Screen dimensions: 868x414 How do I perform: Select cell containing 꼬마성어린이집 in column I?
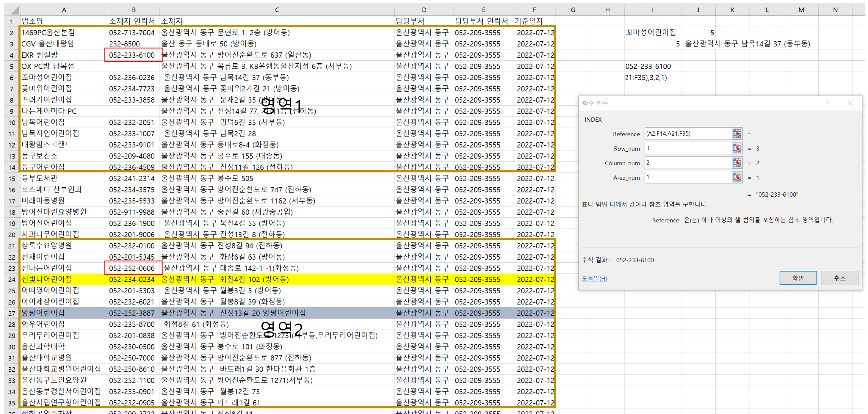(651, 32)
